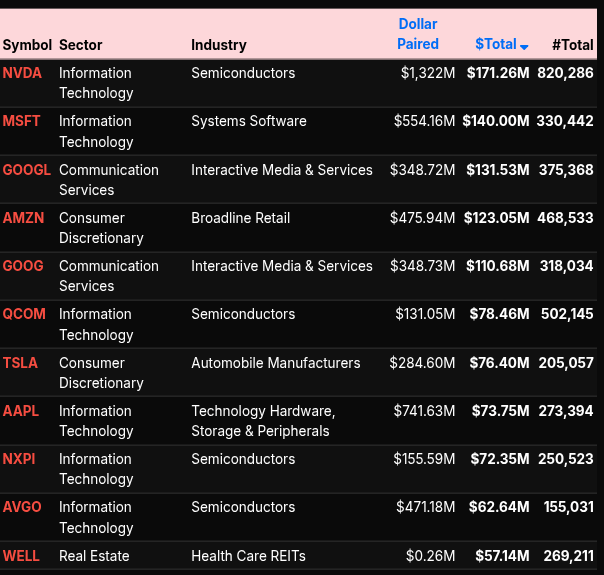Open the NVDA ticker link
This screenshot has height=575, width=604.
[23, 73]
